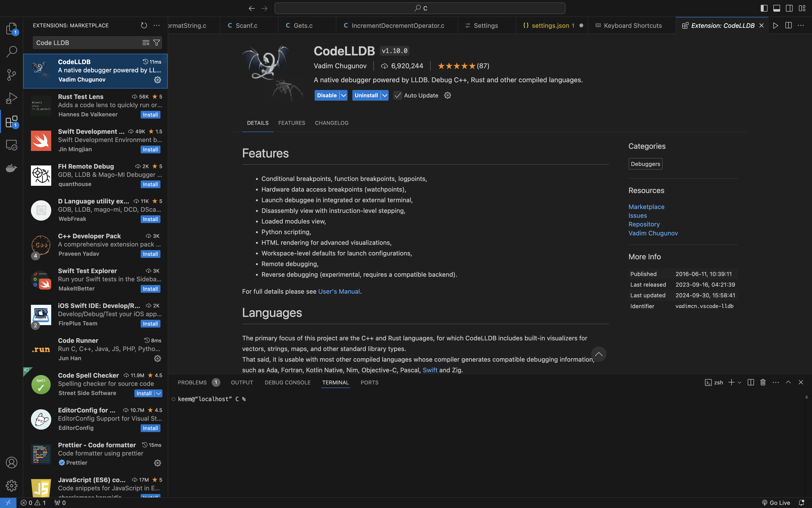This screenshot has height=508, width=812.
Task: Refresh the extensions marketplace list
Action: [x=144, y=26]
